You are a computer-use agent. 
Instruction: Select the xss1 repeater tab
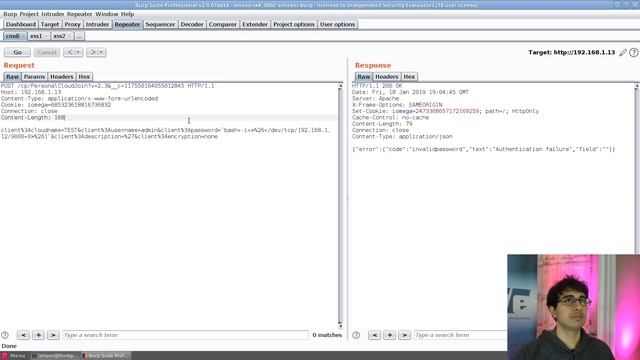[36, 36]
